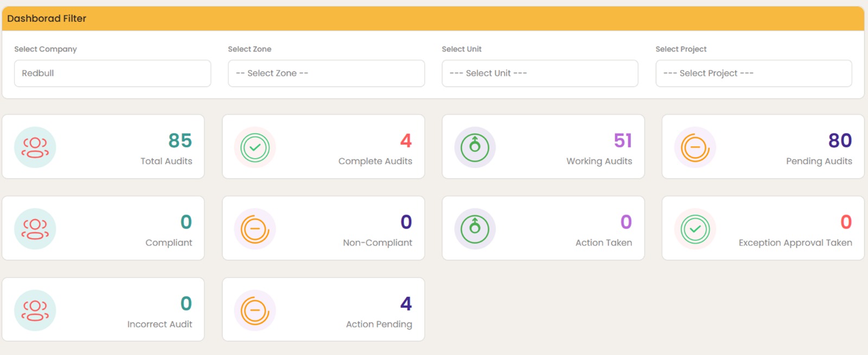Select the Pending Audits count 80
This screenshot has width=868, height=355.
(840, 141)
